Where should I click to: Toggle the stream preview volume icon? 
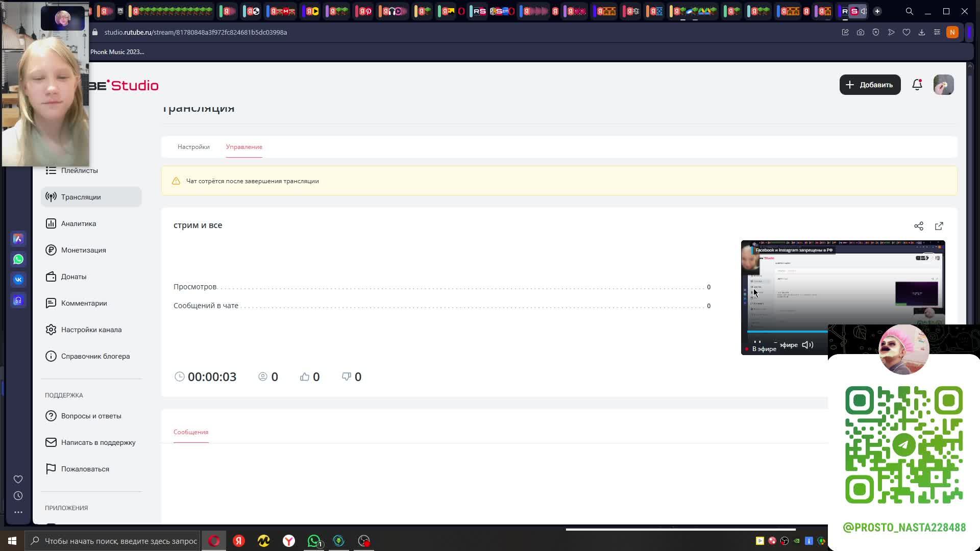tap(807, 345)
